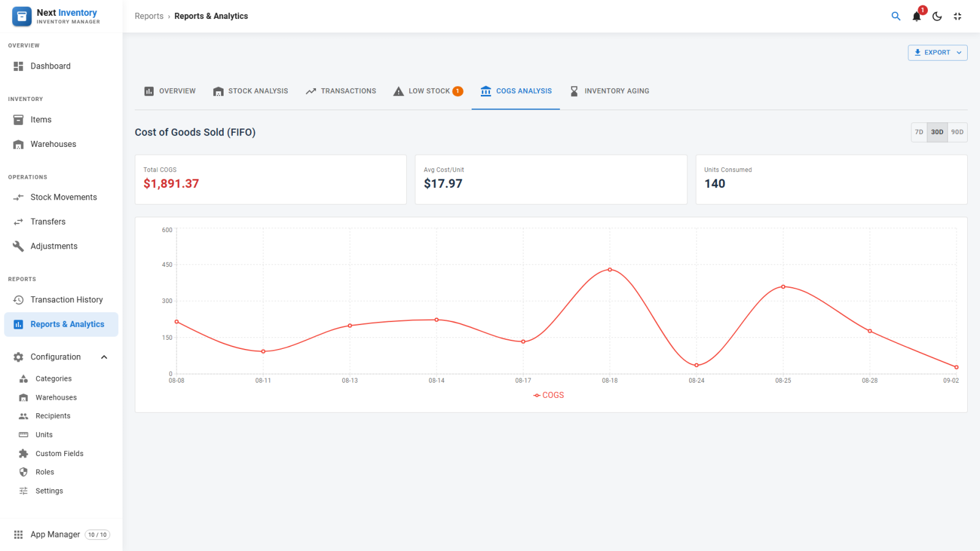Open search with the magnifier icon

[895, 17]
